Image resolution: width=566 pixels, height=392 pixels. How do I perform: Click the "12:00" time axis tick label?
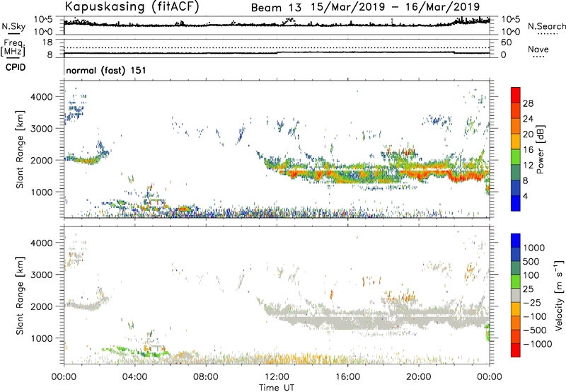pyautogui.click(x=277, y=377)
